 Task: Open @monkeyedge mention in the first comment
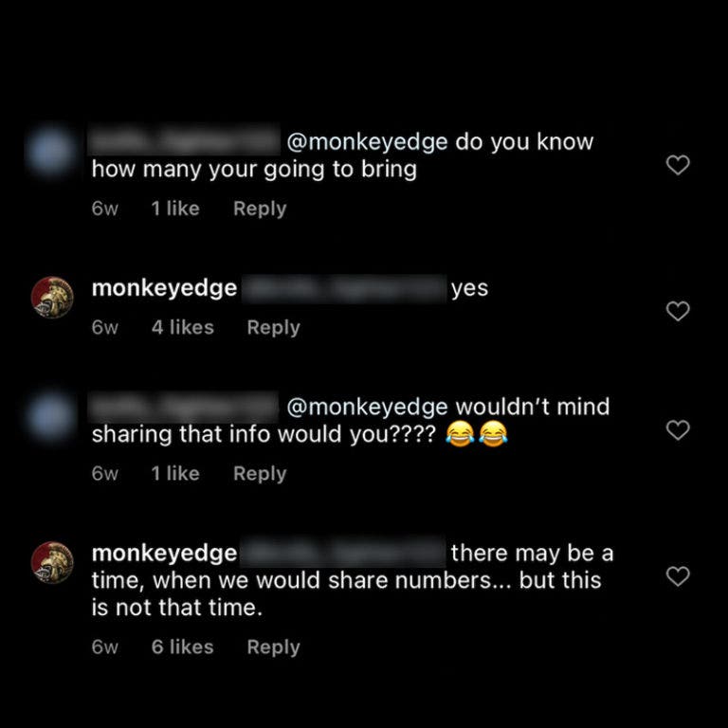[x=367, y=142]
